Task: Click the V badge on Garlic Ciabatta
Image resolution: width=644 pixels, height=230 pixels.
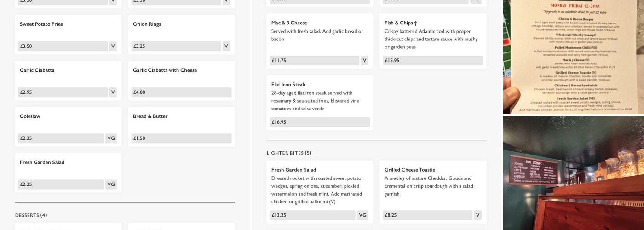Action: pos(113,92)
